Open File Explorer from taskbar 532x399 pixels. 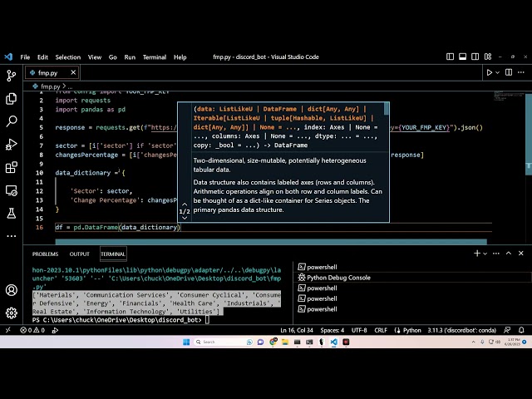tap(285, 342)
